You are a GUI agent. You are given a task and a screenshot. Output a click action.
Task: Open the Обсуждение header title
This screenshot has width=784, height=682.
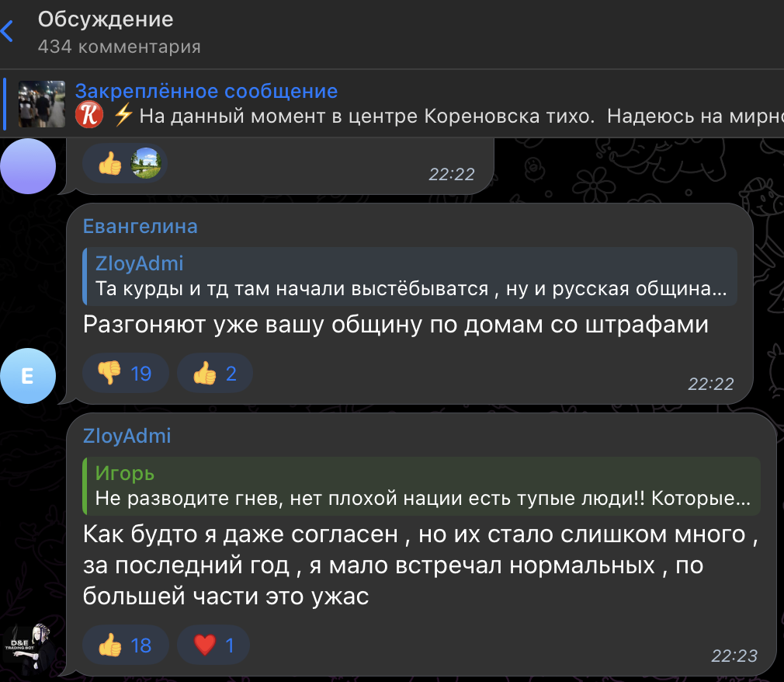[106, 19]
